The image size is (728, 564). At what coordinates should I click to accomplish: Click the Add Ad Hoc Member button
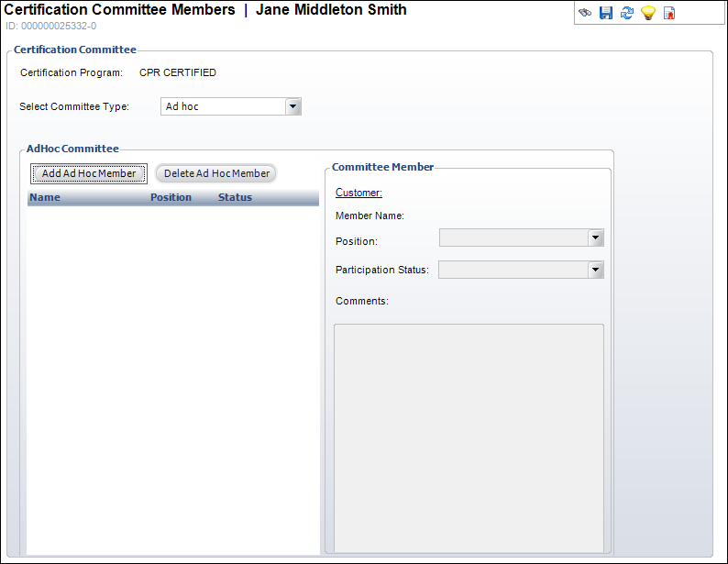pyautogui.click(x=89, y=173)
